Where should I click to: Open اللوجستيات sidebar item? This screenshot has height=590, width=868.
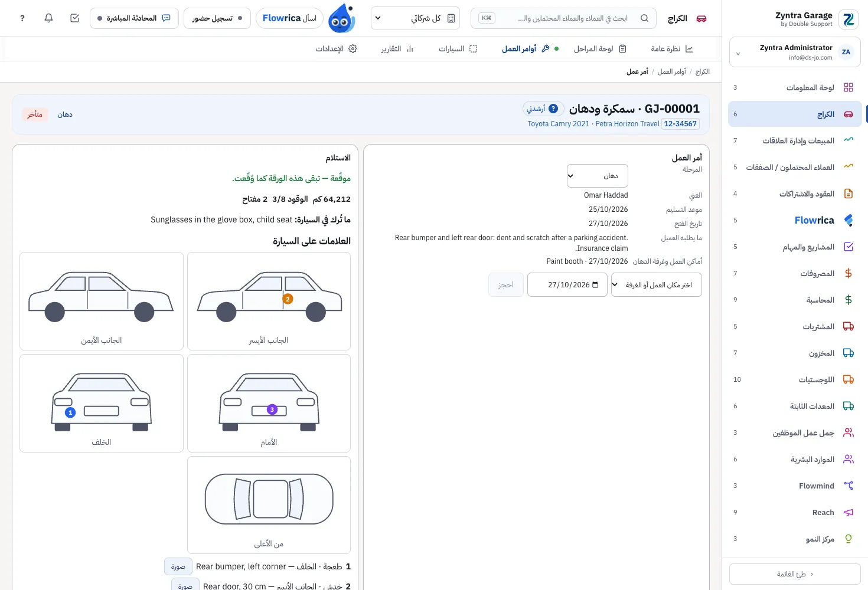[x=794, y=379]
